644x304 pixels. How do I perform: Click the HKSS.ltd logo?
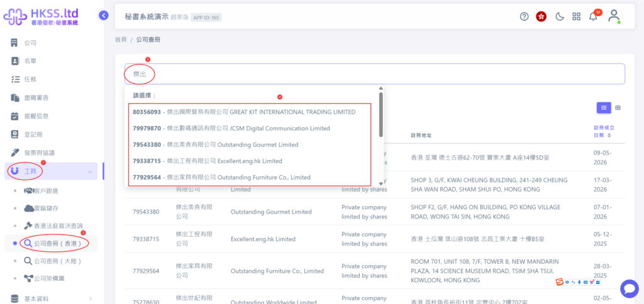click(41, 16)
